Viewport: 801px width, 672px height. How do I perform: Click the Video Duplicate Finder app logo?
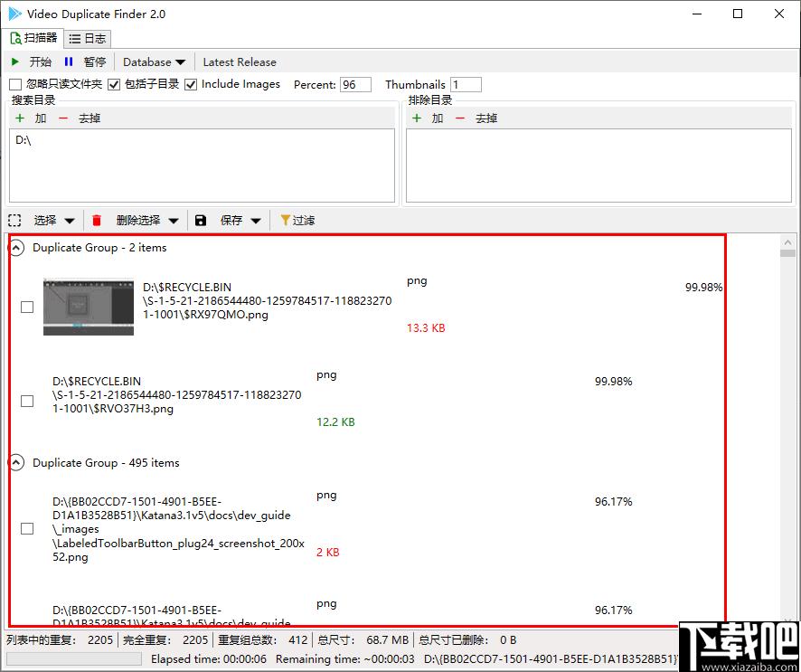[x=14, y=14]
